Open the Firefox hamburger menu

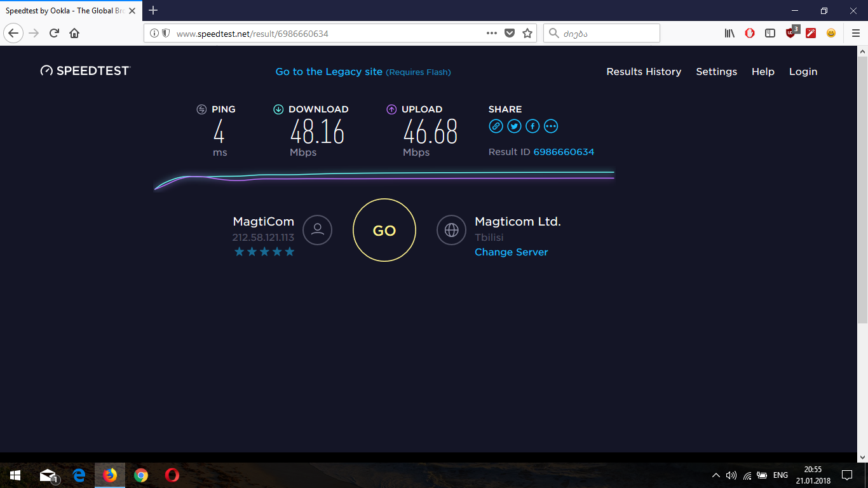pyautogui.click(x=855, y=33)
